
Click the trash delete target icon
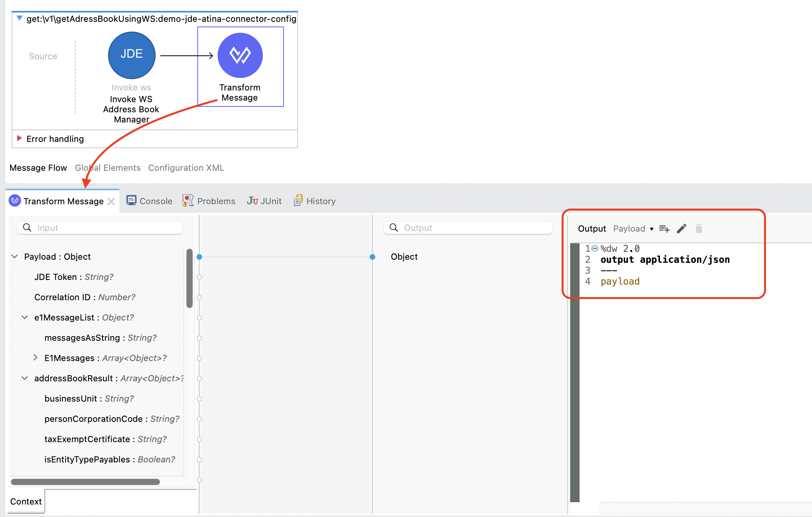tap(699, 228)
